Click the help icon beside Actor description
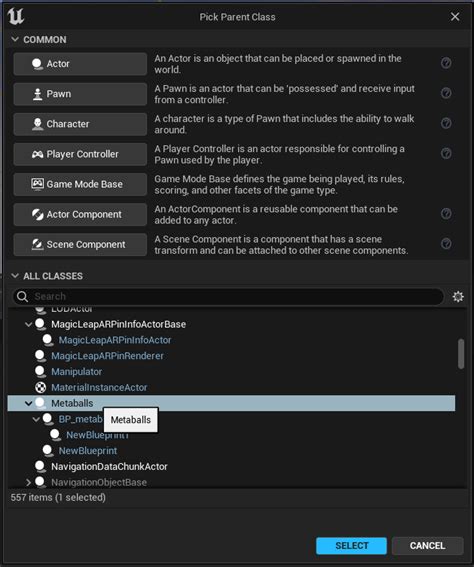The width and height of the screenshot is (474, 567). (x=446, y=63)
